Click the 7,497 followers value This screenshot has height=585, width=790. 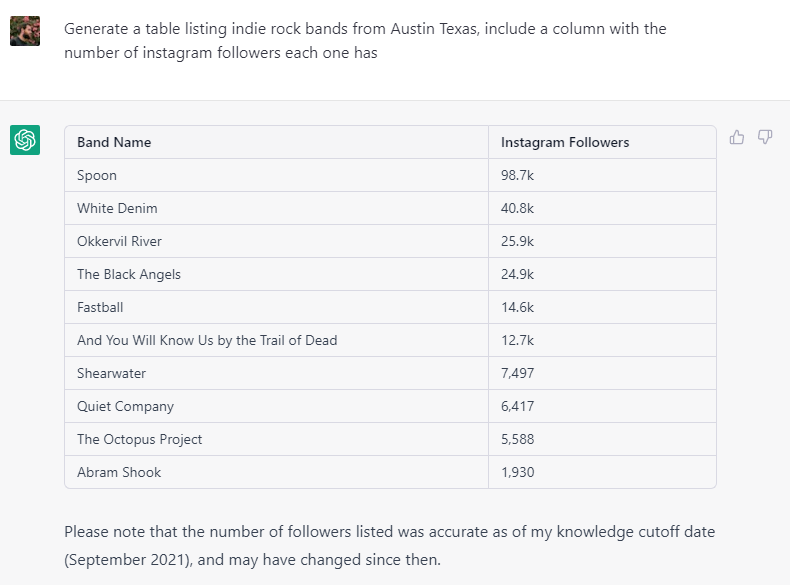(x=517, y=373)
